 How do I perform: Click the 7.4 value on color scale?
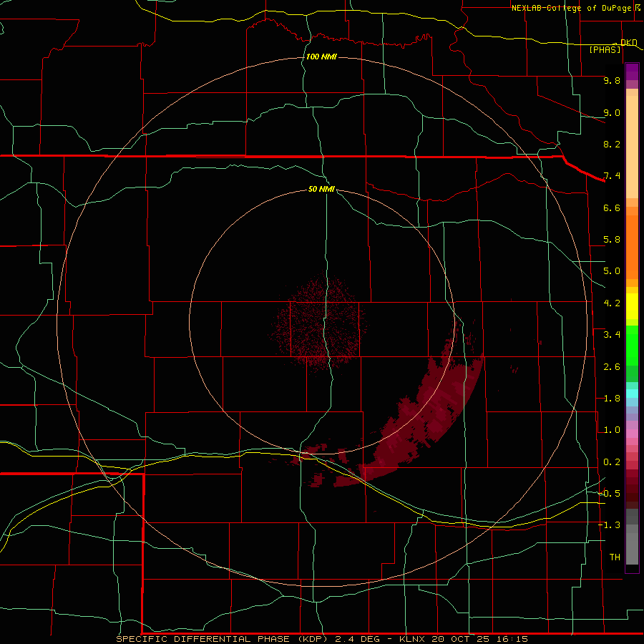click(612, 176)
